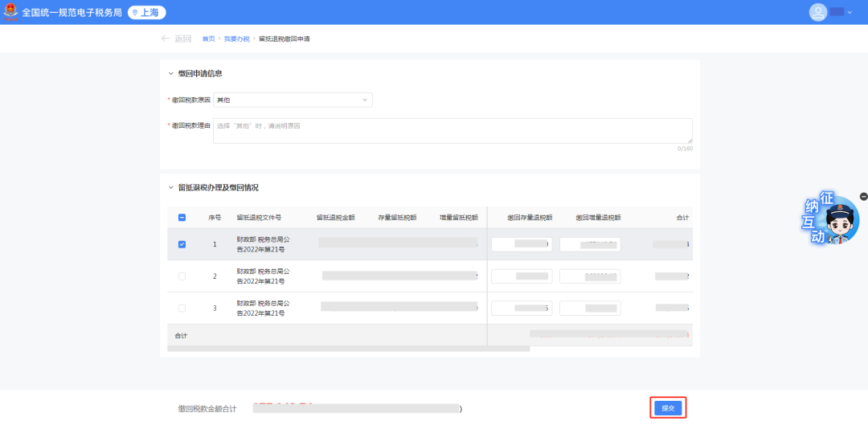Click row 1 缴回存量退税额 input field
The image size is (868, 425).
[522, 244]
